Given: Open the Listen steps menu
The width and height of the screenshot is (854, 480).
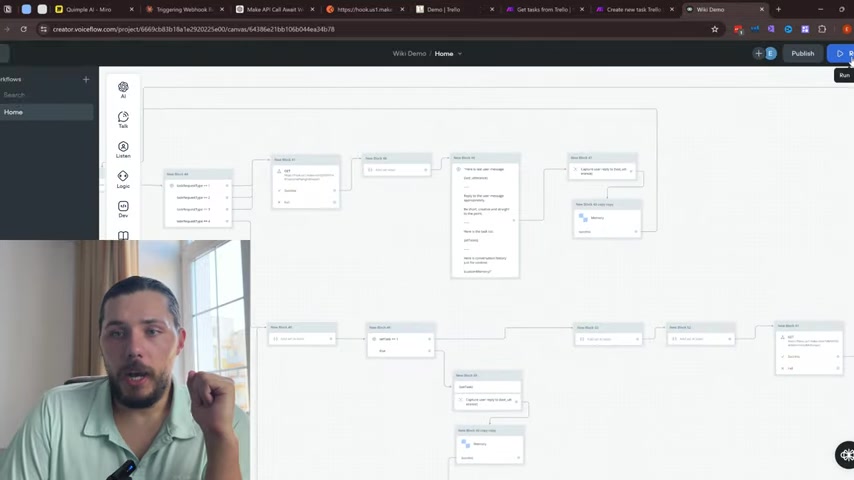Looking at the screenshot, I should (123, 150).
